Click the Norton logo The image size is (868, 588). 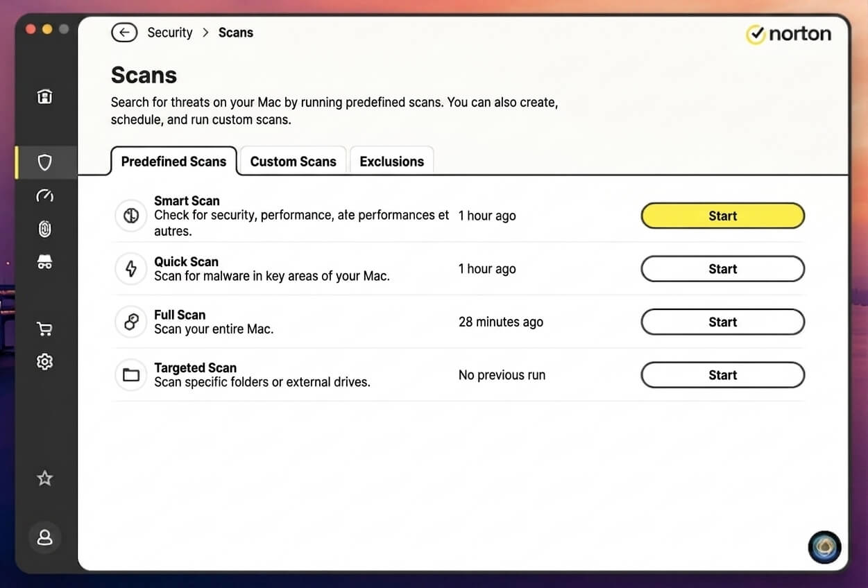tap(788, 33)
